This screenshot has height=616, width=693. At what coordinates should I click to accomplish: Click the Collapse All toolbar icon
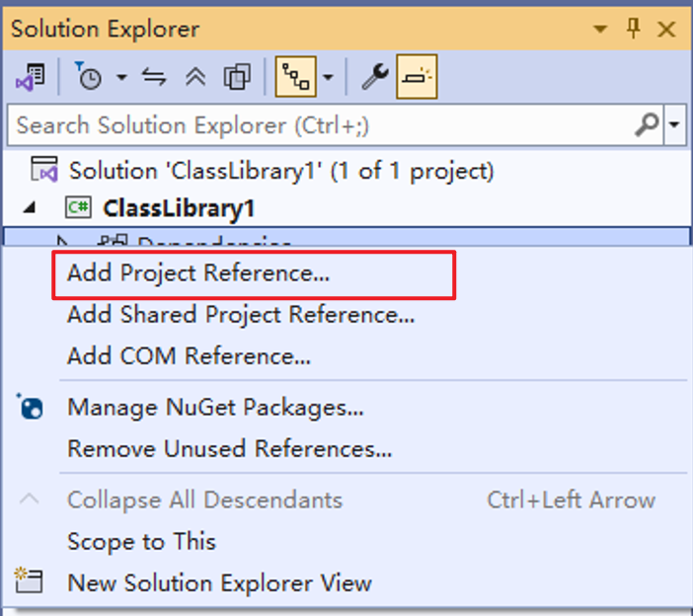click(x=195, y=77)
